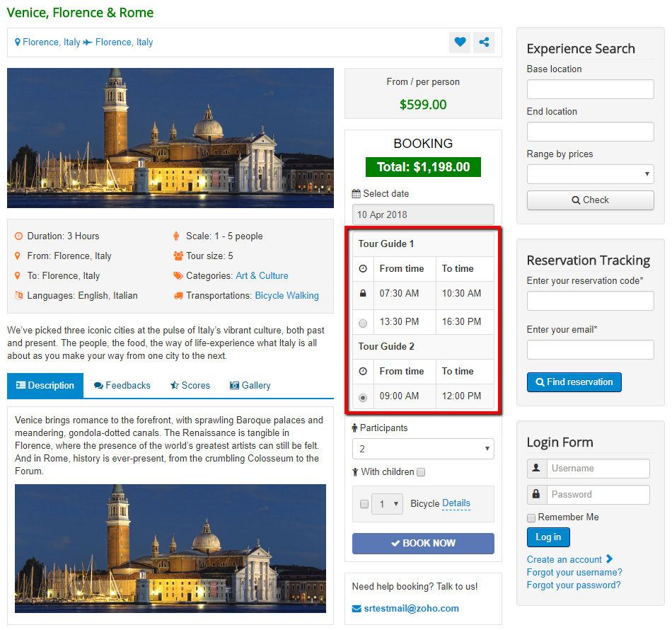672x630 pixels.
Task: Click the calendar icon beside Select date
Action: tap(356, 194)
